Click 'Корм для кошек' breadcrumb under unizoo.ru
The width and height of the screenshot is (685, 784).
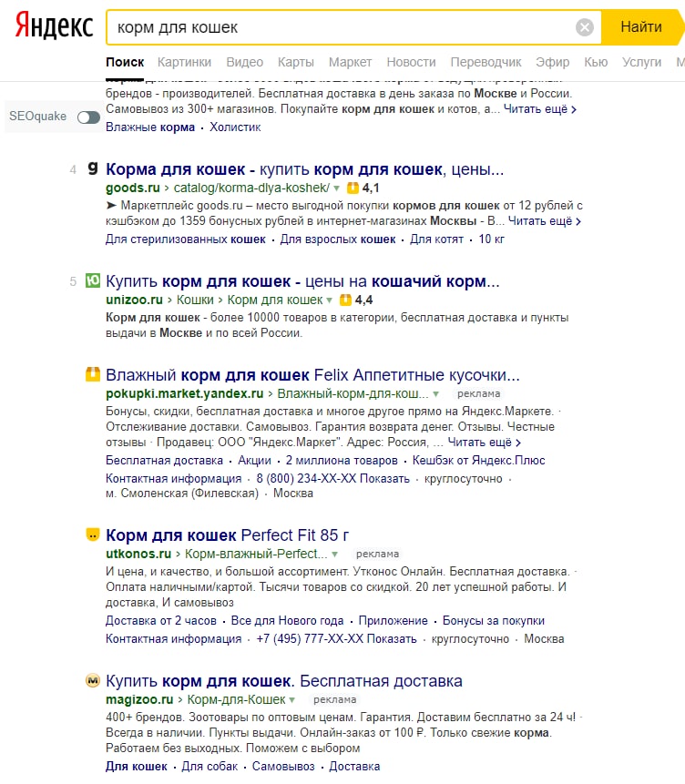[275, 300]
